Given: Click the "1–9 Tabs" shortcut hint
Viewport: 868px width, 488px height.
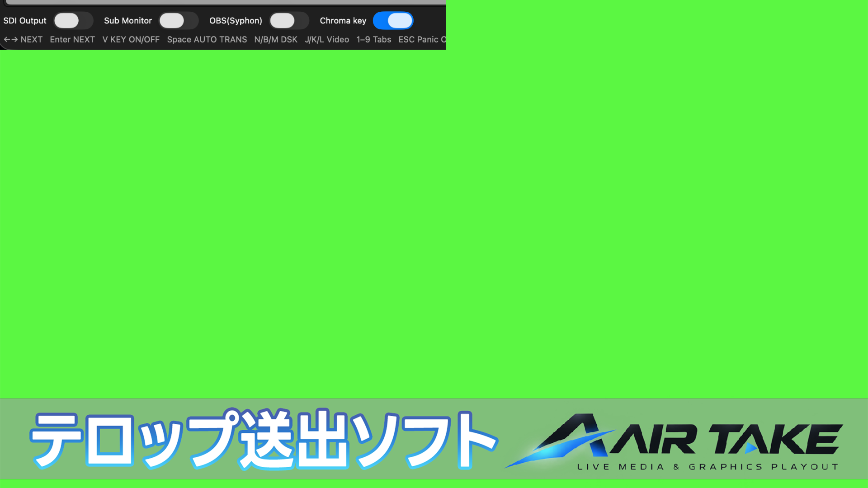Looking at the screenshot, I should 374,40.
